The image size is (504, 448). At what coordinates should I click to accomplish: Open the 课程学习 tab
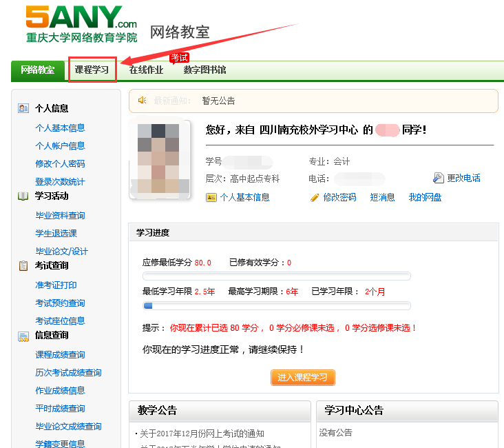pyautogui.click(x=92, y=70)
